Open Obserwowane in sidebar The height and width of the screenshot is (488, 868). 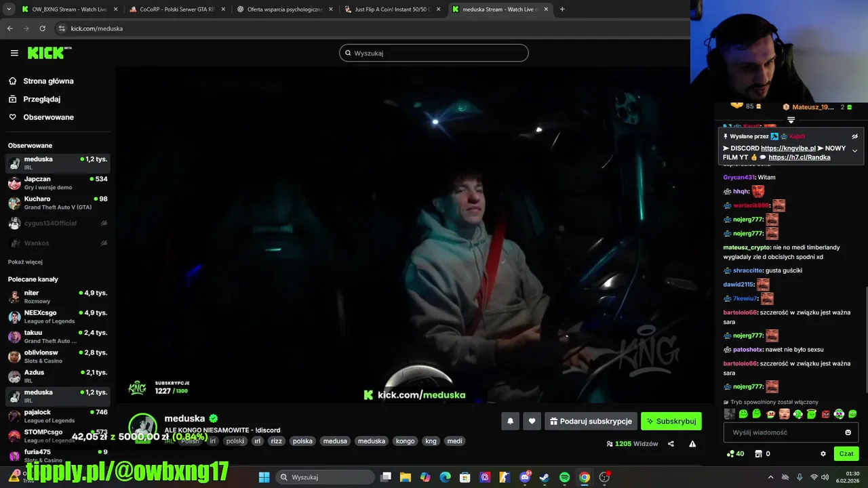coord(41,117)
